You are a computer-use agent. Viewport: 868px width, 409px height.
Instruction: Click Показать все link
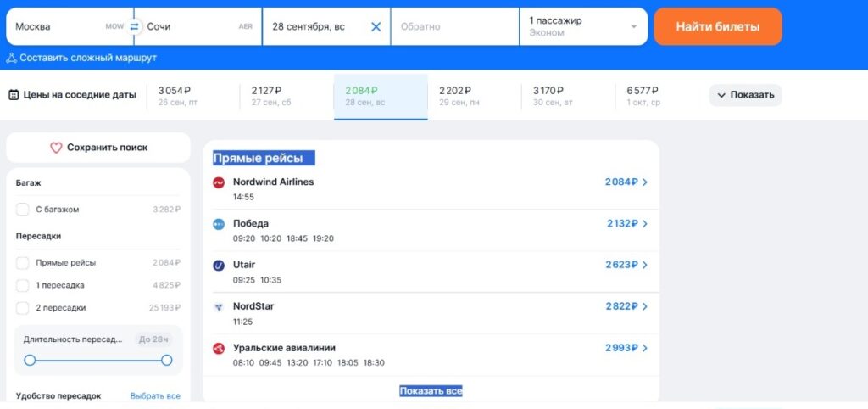[431, 390]
